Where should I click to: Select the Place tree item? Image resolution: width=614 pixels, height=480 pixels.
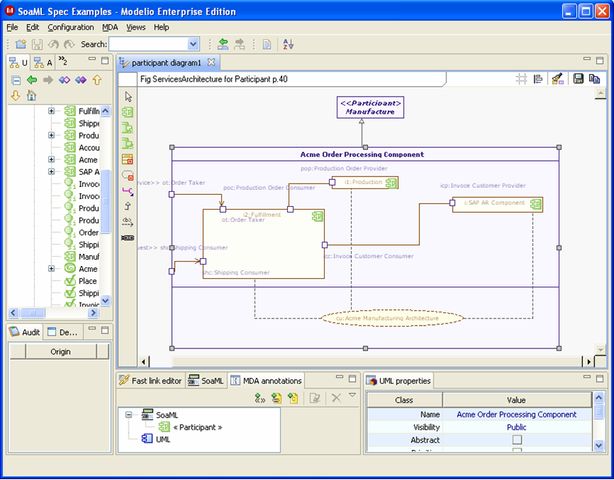coord(87,281)
